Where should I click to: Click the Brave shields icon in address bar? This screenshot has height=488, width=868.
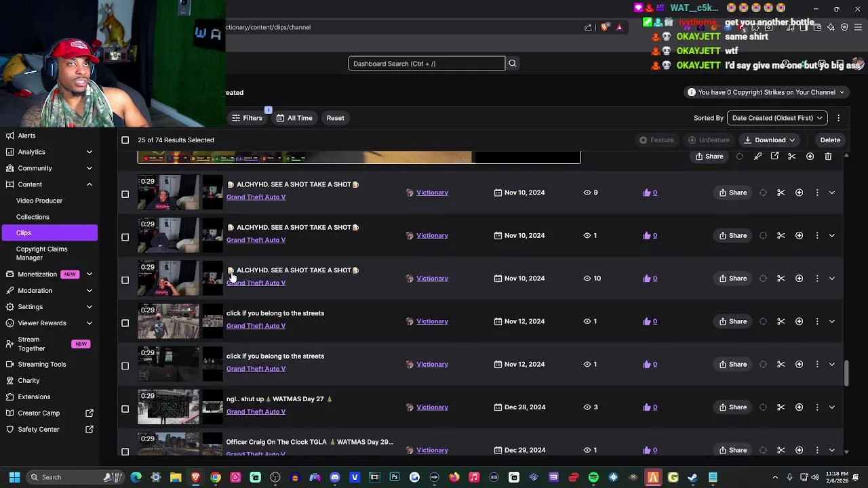point(605,27)
